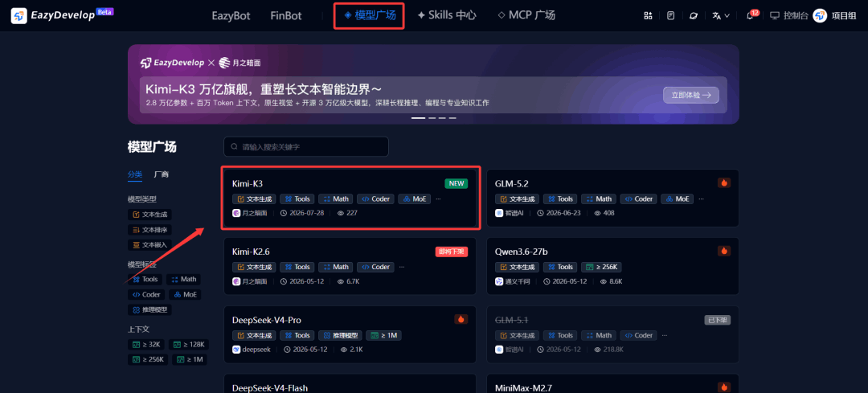Click the Kimi-K3 万亿旗舰 banner headline

point(264,89)
